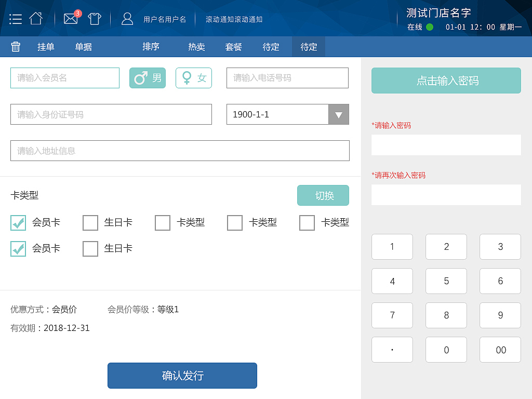Click the 切换 switch button
532x399 pixels.
coord(323,195)
